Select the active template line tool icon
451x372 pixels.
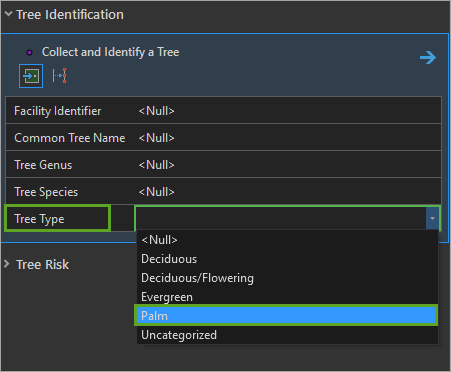pos(60,76)
